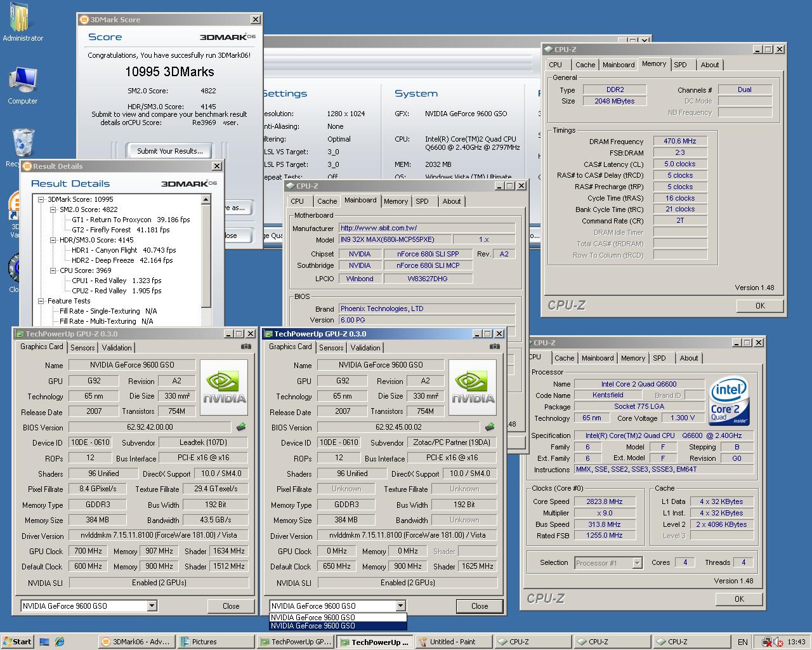Image resolution: width=812 pixels, height=650 pixels.
Task: Click DRAM Frequency 470.6 MHz field
Action: [x=680, y=142]
